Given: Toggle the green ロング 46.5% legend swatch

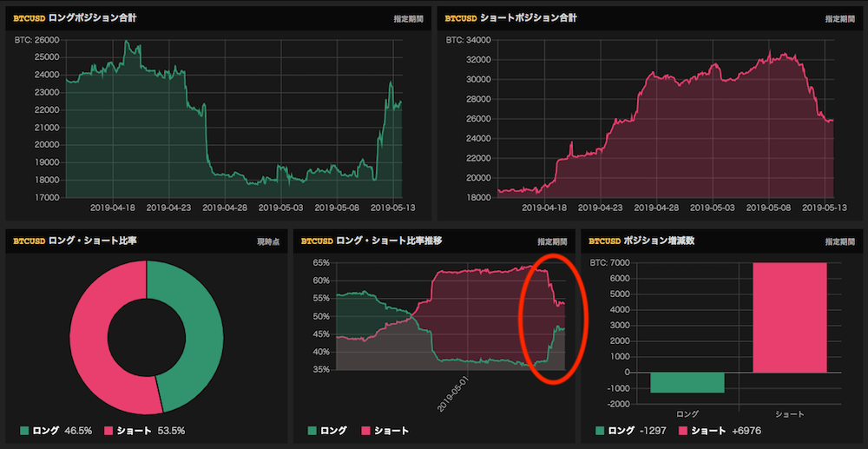Looking at the screenshot, I should (x=23, y=430).
